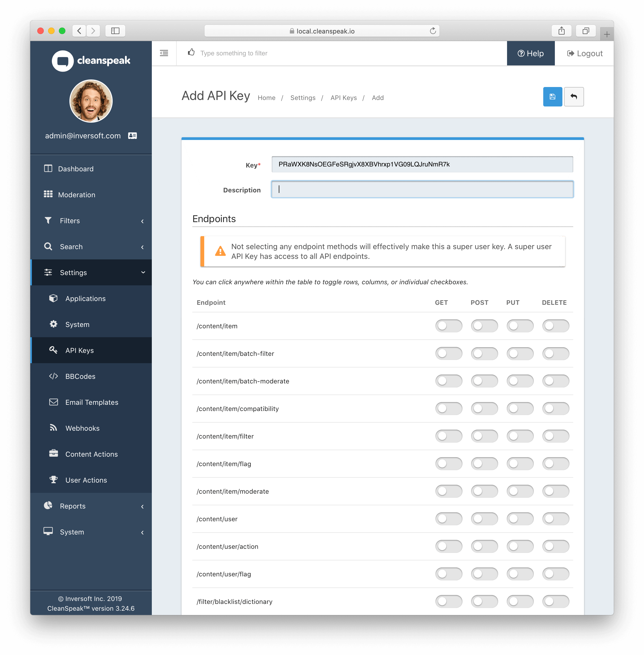Click the Reports sidebar icon
644x655 pixels.
(48, 506)
